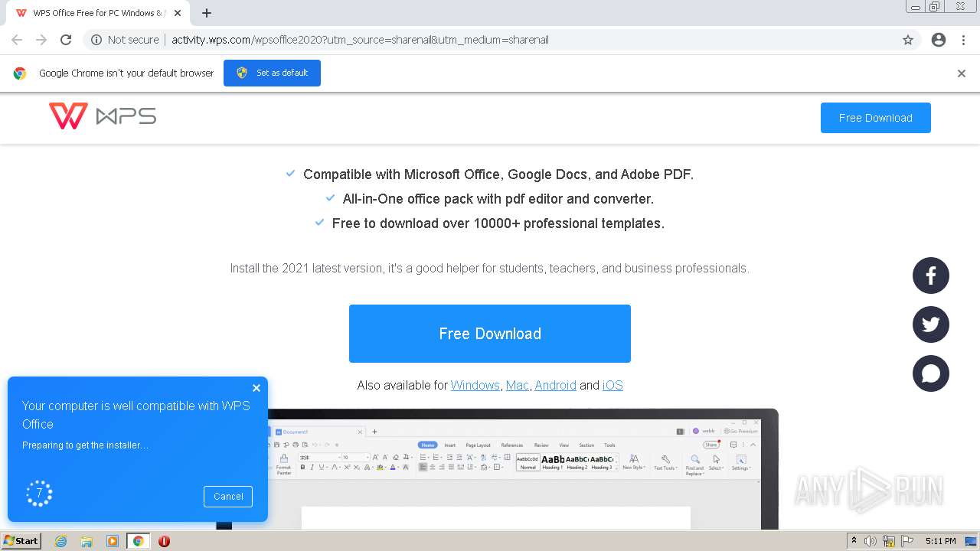Share the page via the Twitter icon

tap(931, 324)
